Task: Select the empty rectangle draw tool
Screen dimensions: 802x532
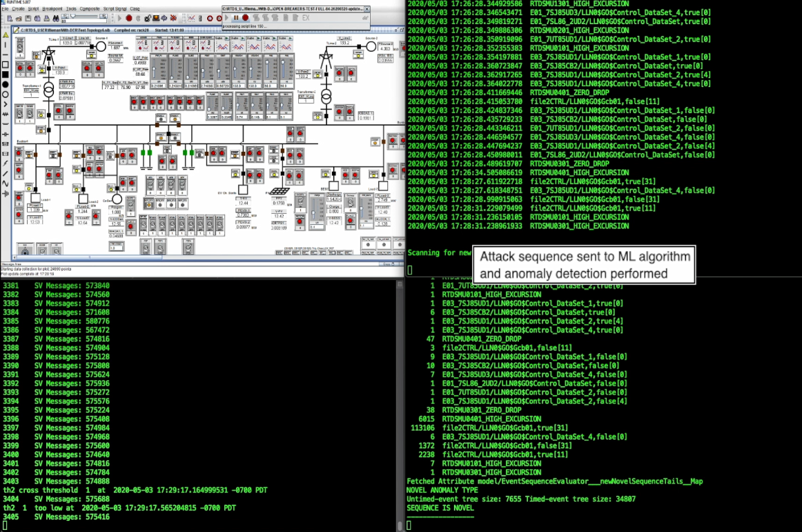Action: (6, 65)
